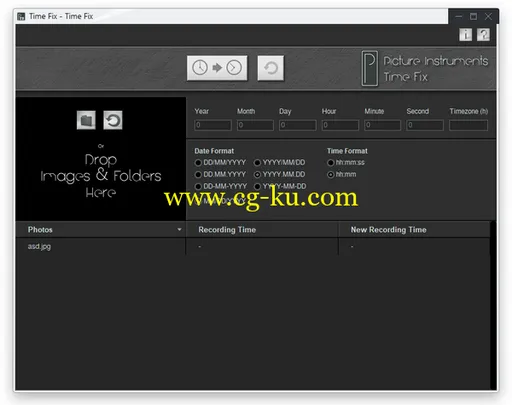The height and width of the screenshot is (405, 512).
Task: Choose hh:mm:ss time format
Action: [x=330, y=163]
